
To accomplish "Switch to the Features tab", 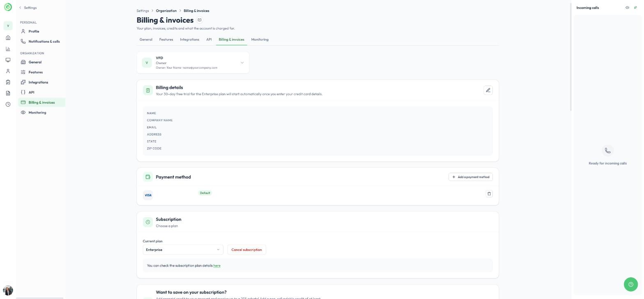I will pyautogui.click(x=166, y=39).
